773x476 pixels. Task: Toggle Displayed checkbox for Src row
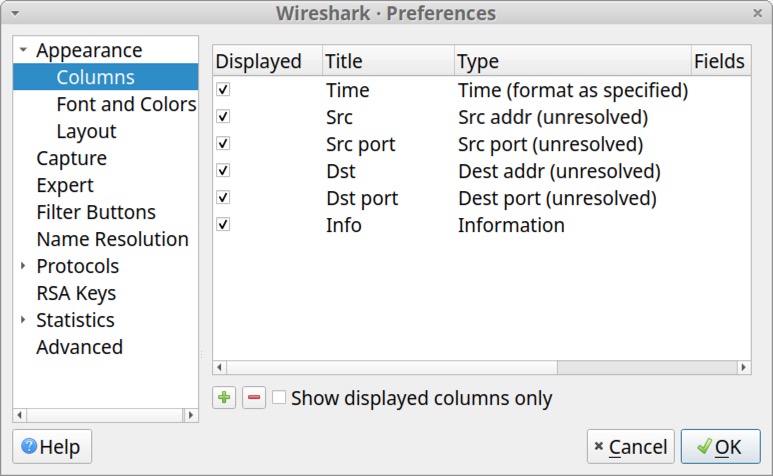tap(223, 117)
